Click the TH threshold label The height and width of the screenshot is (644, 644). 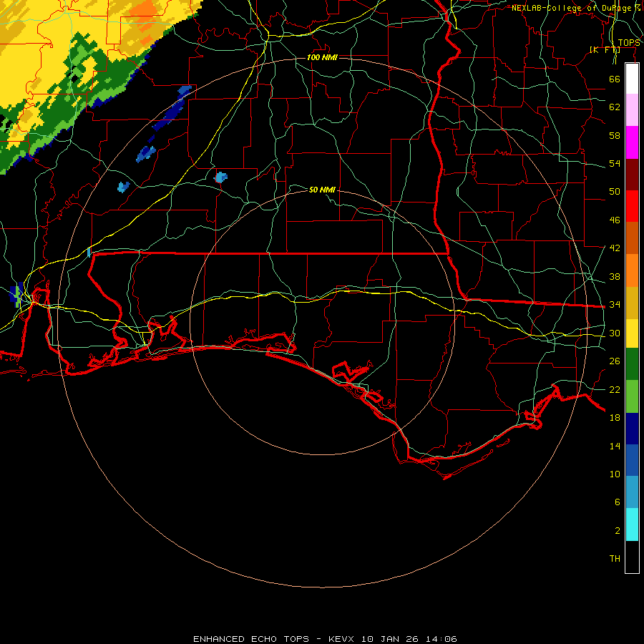[615, 559]
